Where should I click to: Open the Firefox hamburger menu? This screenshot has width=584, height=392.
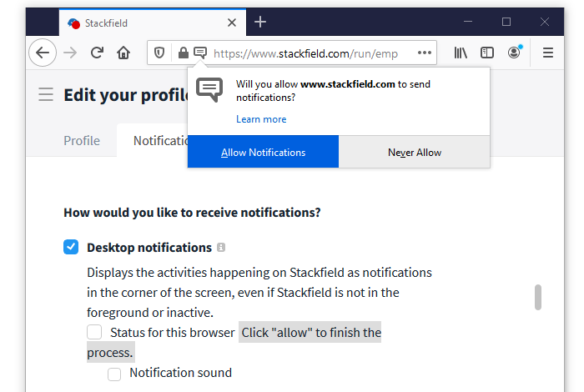547,53
